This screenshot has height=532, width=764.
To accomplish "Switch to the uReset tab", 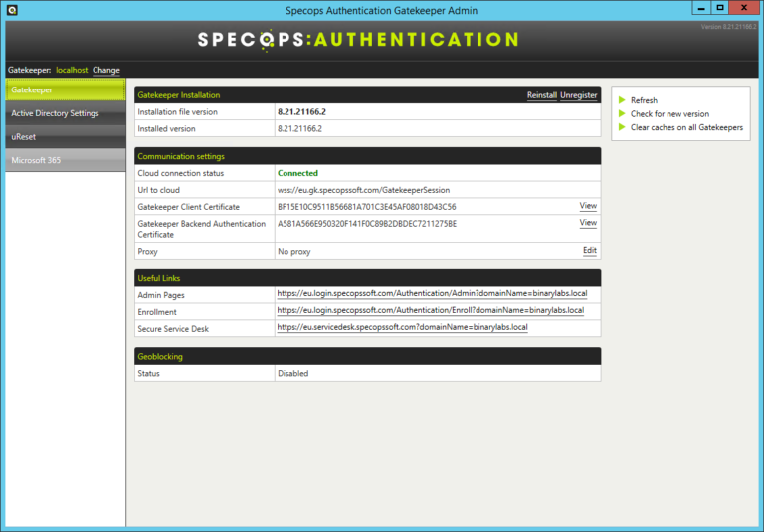I will click(66, 137).
